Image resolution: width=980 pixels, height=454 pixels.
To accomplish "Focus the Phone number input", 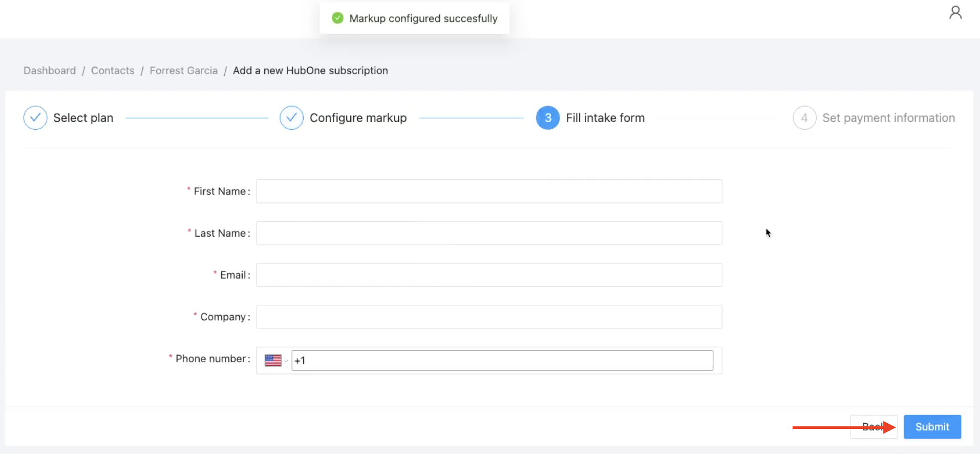I will point(502,361).
